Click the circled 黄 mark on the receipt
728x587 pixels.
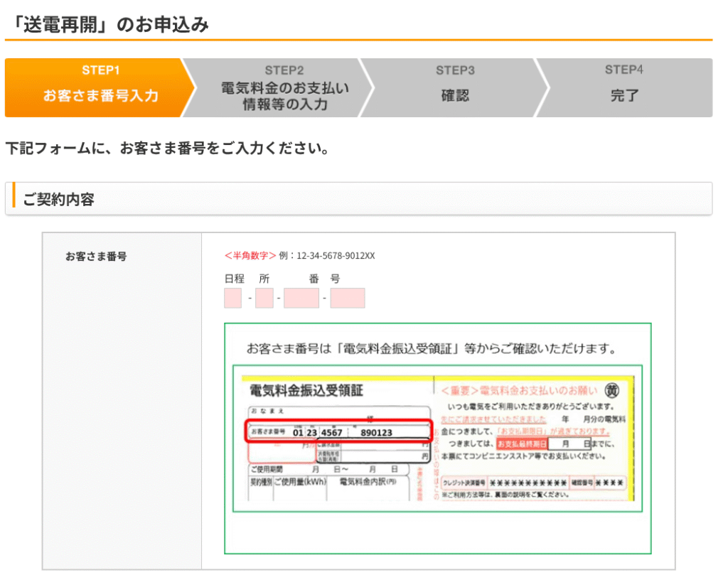pos(611,390)
